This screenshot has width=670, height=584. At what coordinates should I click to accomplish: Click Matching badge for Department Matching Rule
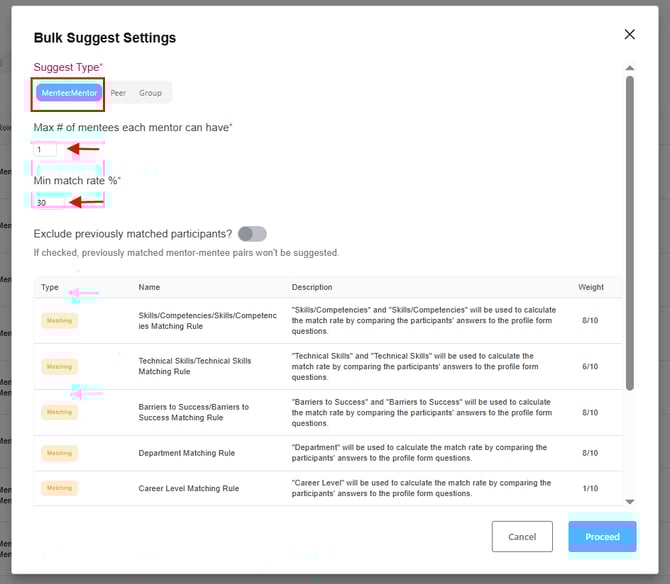pyautogui.click(x=59, y=453)
